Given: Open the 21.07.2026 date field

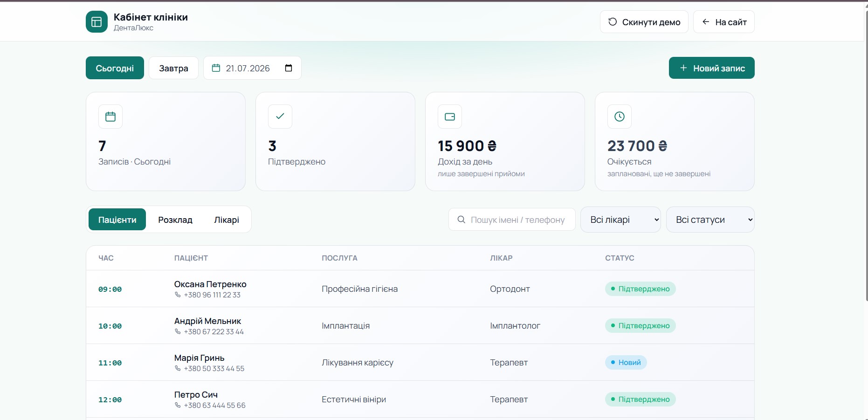Looking at the screenshot, I should pyautogui.click(x=252, y=68).
